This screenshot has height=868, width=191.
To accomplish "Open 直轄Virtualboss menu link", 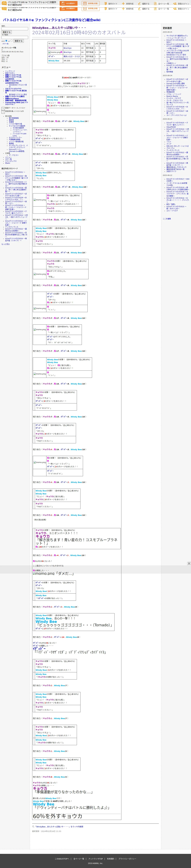I will click(x=12, y=99).
